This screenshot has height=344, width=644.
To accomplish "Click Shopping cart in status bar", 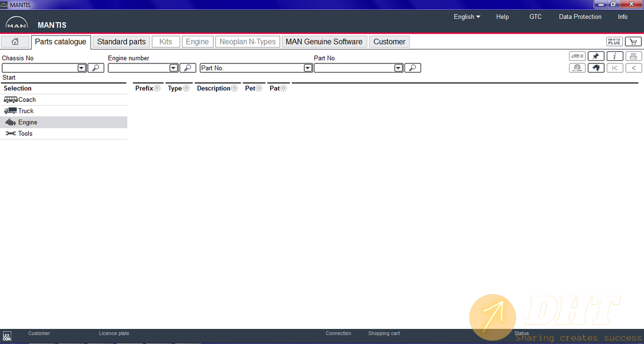I will pyautogui.click(x=384, y=333).
